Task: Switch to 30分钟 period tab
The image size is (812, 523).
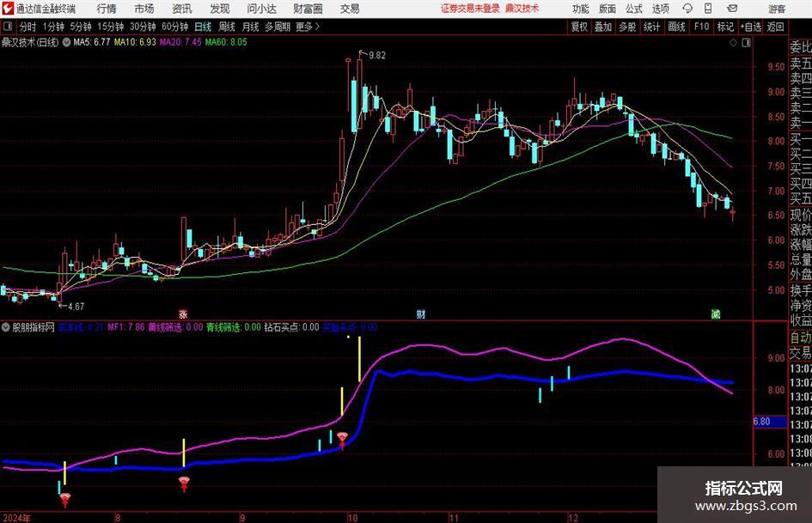Action: (143, 27)
